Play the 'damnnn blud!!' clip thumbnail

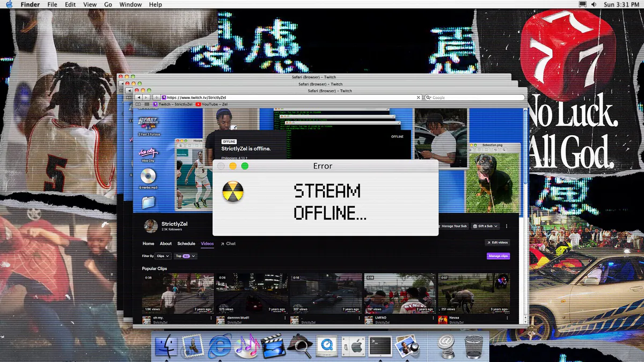[x=252, y=293]
